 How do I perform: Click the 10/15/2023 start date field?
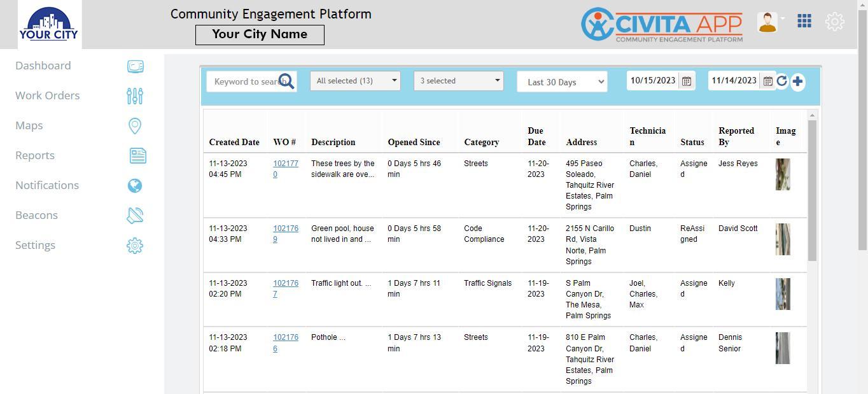click(653, 81)
